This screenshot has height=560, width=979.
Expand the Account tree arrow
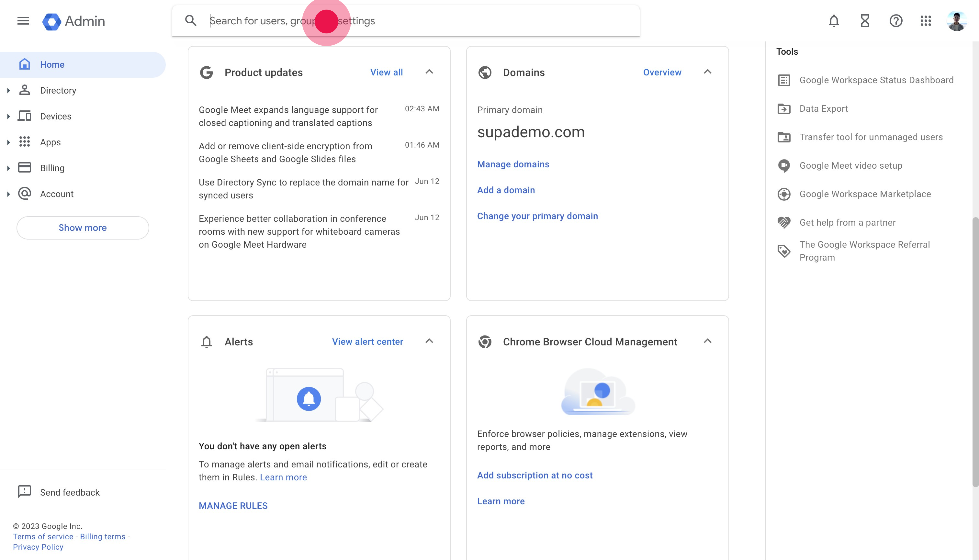coord(8,194)
